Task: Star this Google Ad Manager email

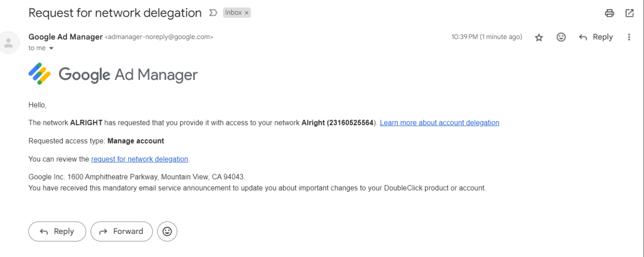Action: pyautogui.click(x=539, y=38)
